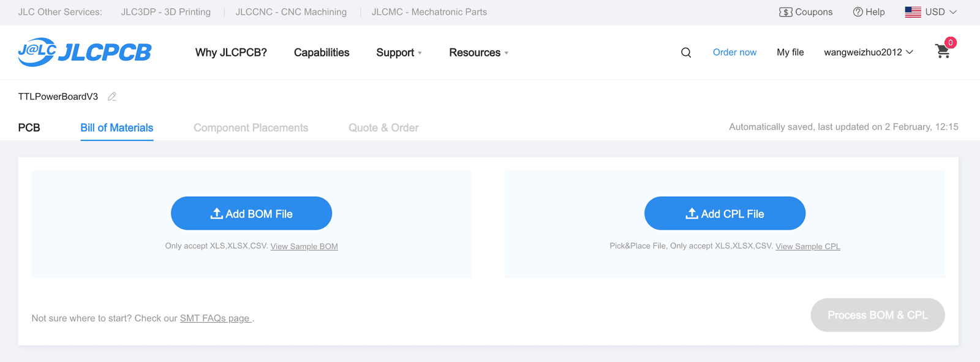Edit project name with pencil icon
Viewport: 980px width, 362px height.
point(112,96)
